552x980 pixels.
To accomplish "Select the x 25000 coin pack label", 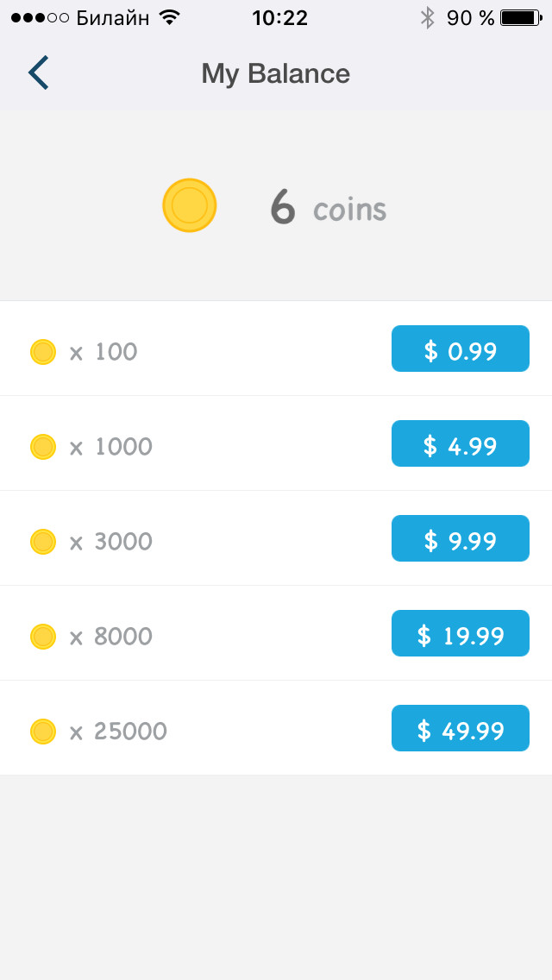I will [118, 732].
